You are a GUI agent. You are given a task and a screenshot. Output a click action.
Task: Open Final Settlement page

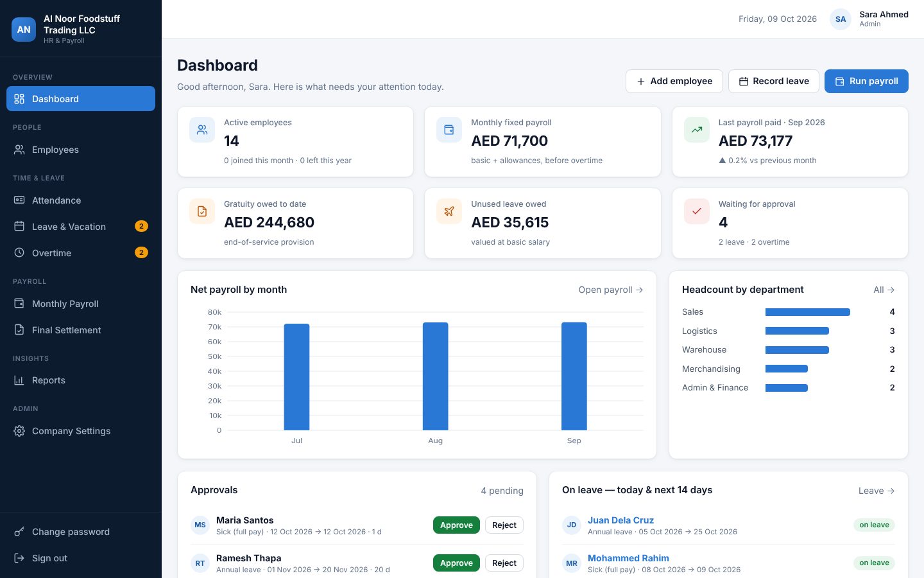(81, 330)
